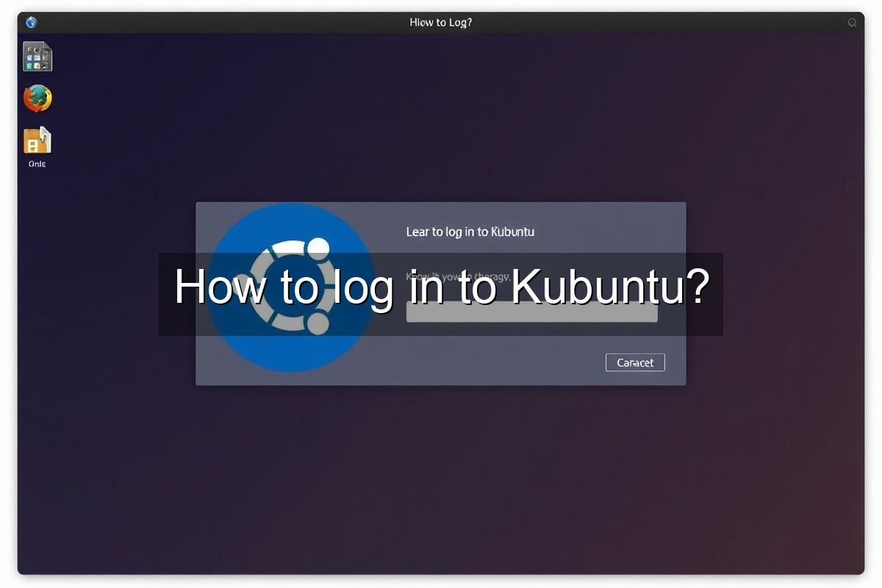Image resolution: width=882 pixels, height=588 pixels.
Task: Click the top white dot of Kubuntu logo
Action: (318, 248)
